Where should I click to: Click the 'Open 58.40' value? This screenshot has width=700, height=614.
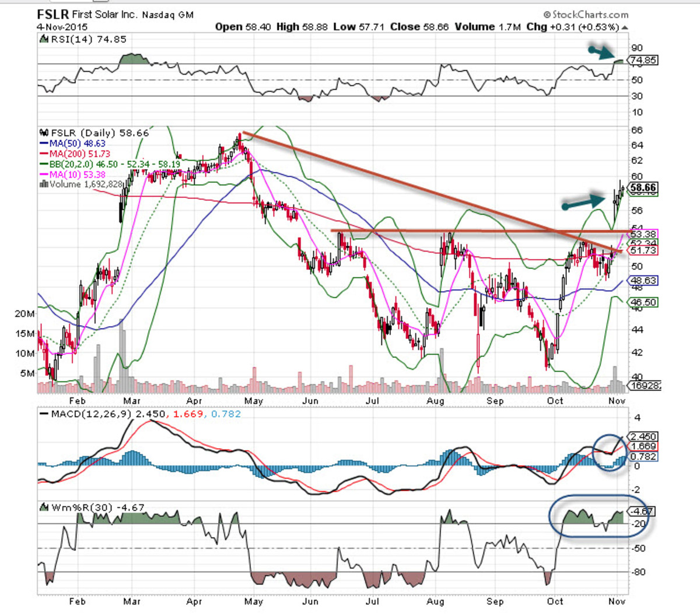(243, 27)
